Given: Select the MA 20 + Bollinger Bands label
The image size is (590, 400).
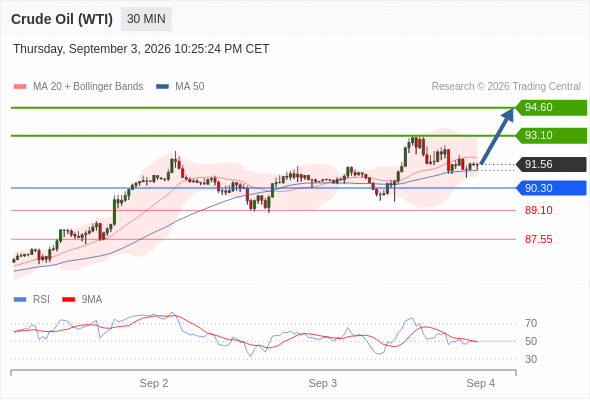Looking at the screenshot, I should pos(88,87).
